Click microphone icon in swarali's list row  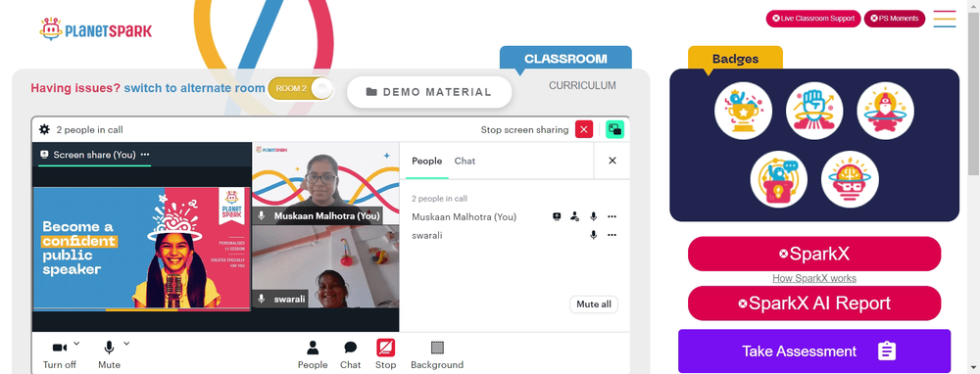[593, 235]
